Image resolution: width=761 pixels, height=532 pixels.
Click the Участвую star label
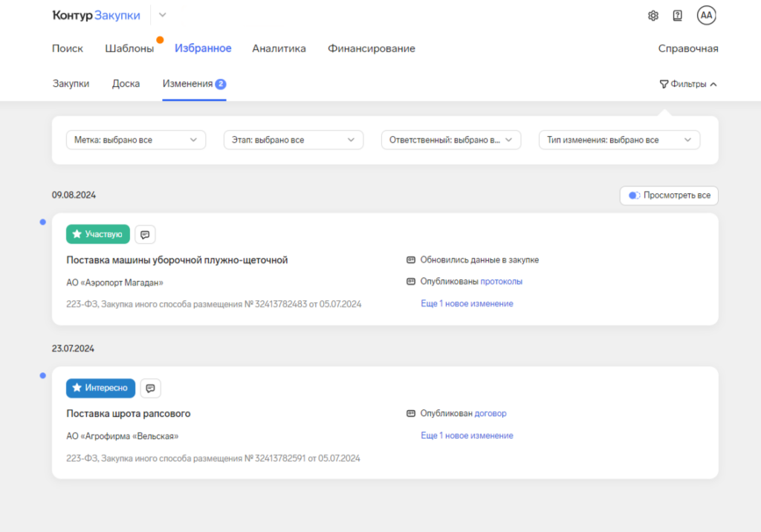98,234
